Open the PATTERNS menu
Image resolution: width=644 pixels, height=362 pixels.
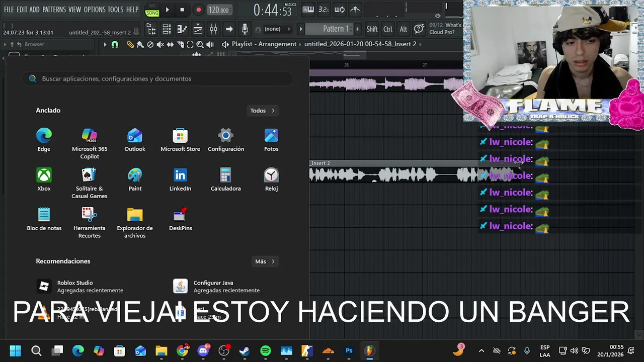click(54, 10)
